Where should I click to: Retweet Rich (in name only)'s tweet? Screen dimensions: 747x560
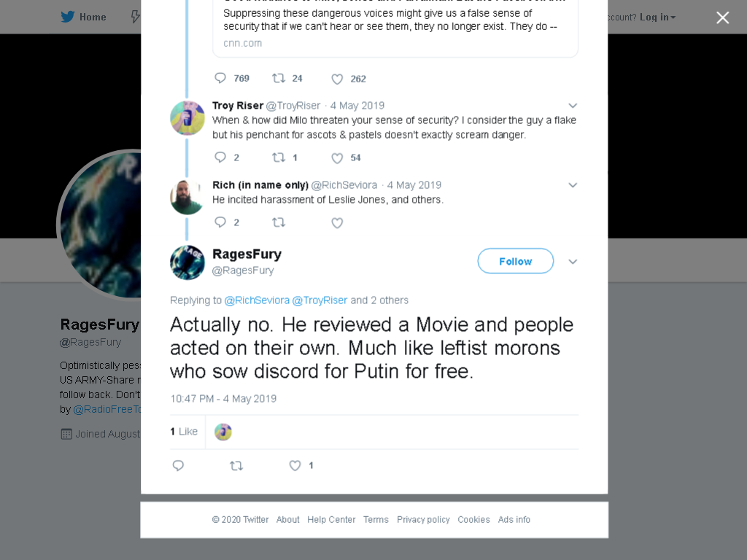point(278,222)
